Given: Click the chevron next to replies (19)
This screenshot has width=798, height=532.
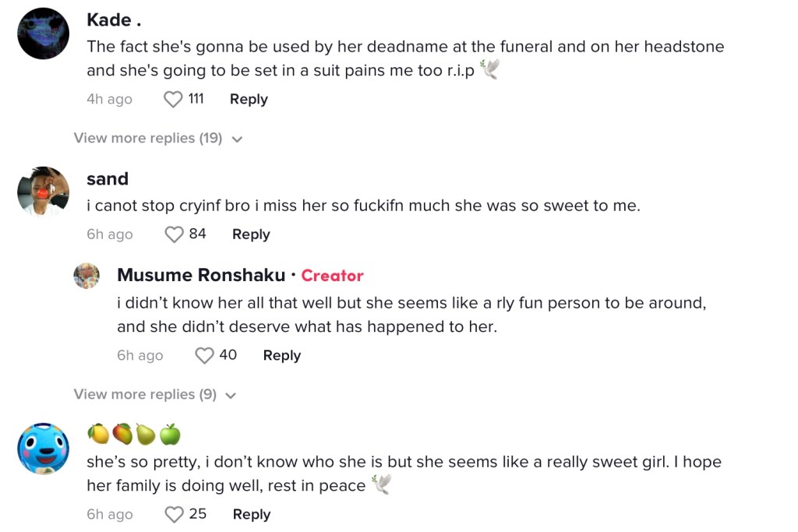Looking at the screenshot, I should [x=238, y=139].
